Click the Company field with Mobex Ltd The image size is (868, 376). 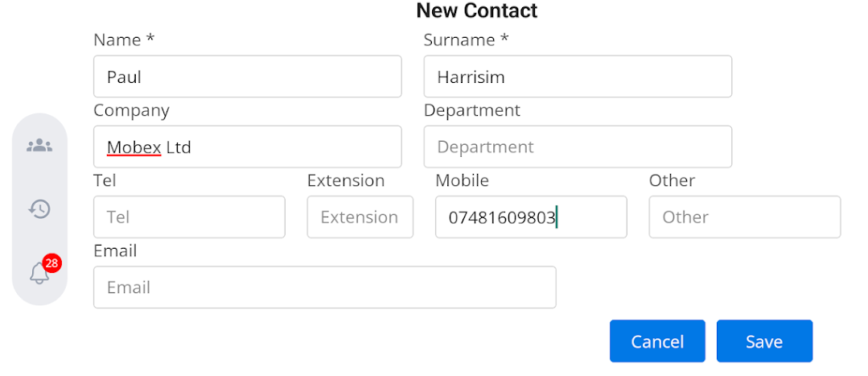click(247, 147)
